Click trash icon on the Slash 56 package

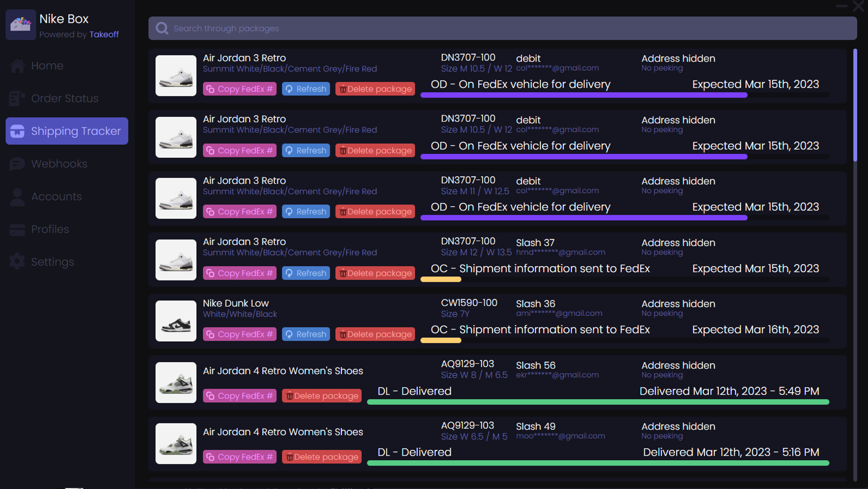(x=290, y=396)
